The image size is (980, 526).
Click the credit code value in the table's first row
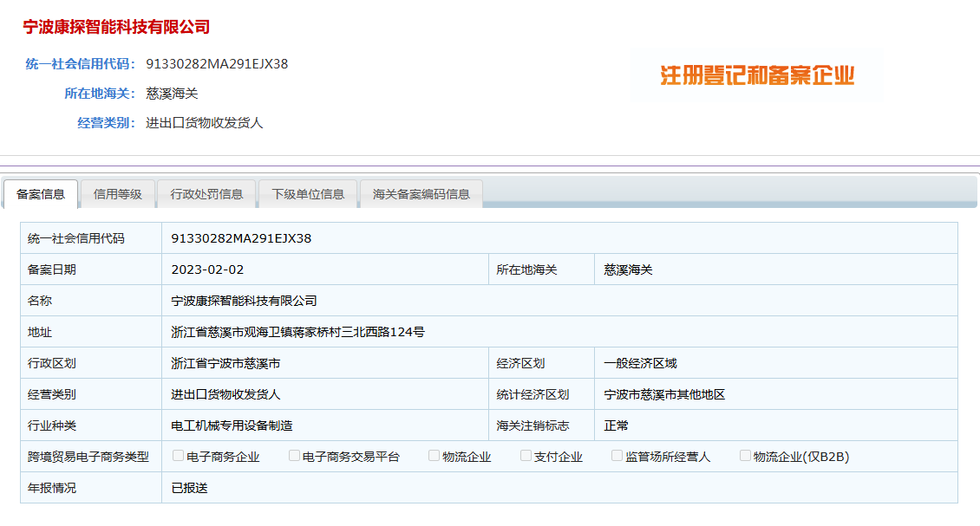[x=241, y=238]
